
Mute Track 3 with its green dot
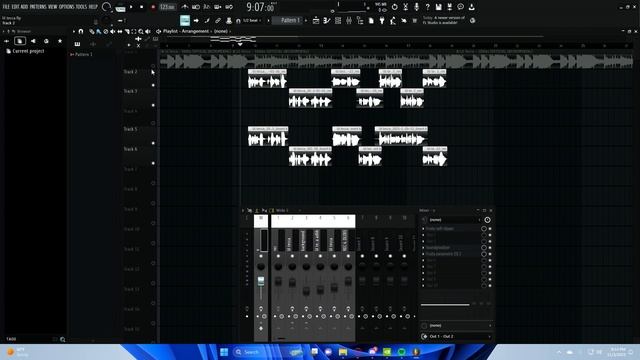pos(153,105)
